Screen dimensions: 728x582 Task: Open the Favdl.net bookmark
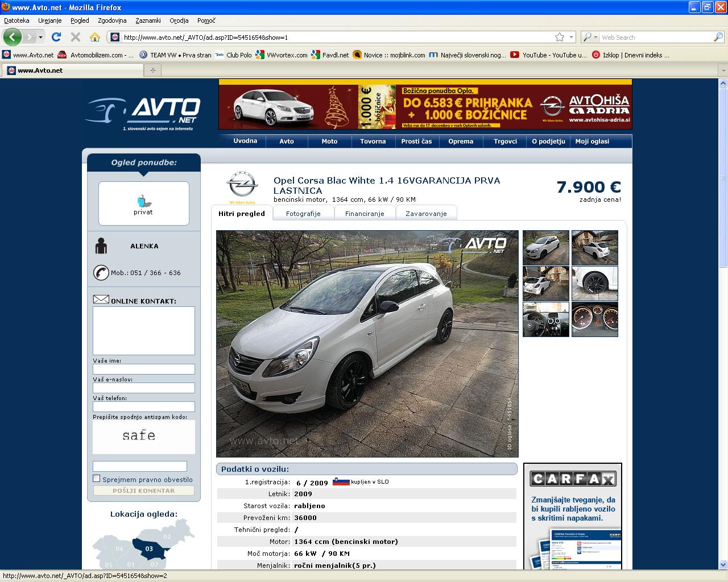(330, 55)
